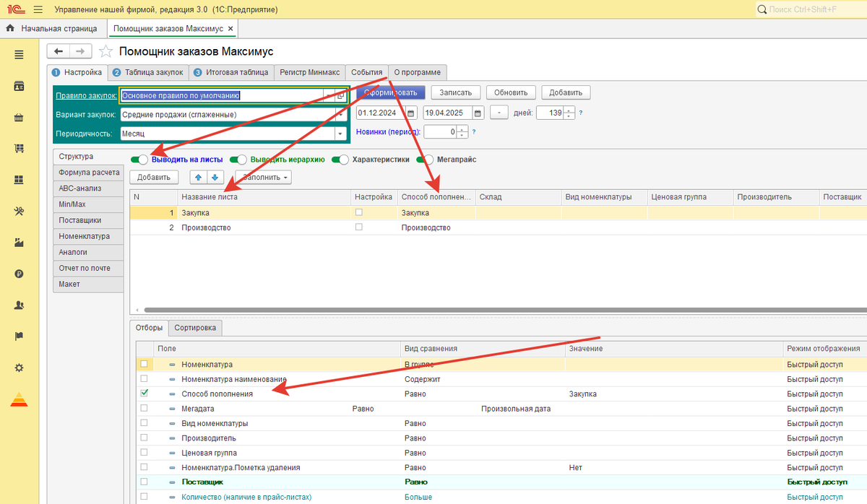Open the wrench and tools sidebar section

point(19,212)
